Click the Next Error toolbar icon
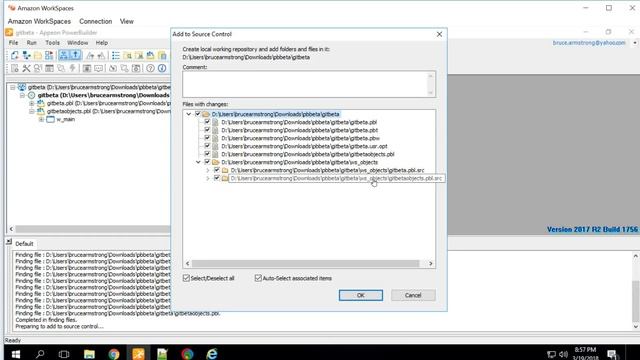 click(90, 55)
